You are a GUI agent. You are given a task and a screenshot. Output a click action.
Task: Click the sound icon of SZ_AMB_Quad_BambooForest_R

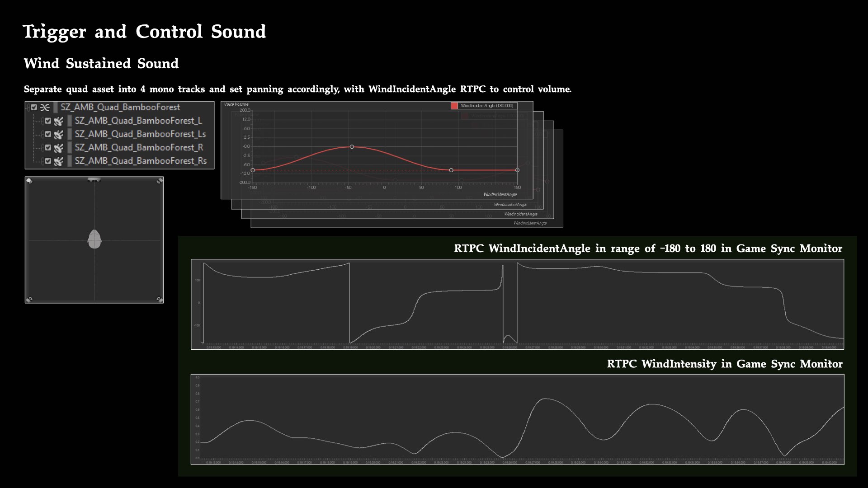(58, 148)
